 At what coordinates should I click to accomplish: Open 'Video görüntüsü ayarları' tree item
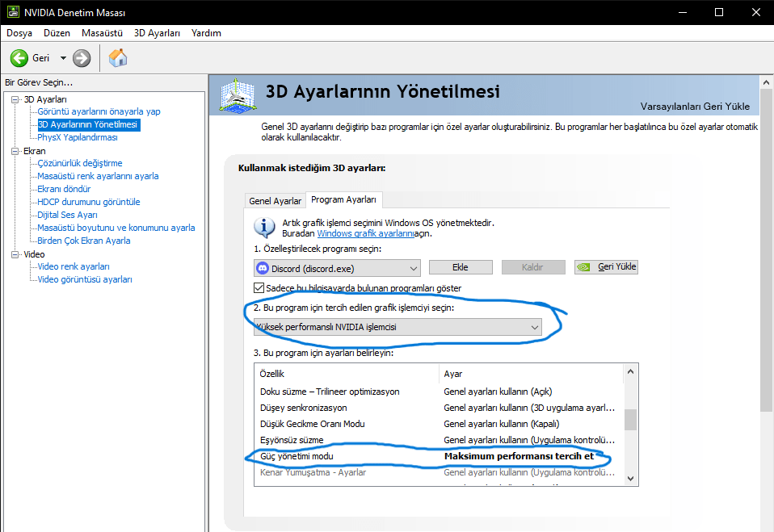click(x=85, y=279)
